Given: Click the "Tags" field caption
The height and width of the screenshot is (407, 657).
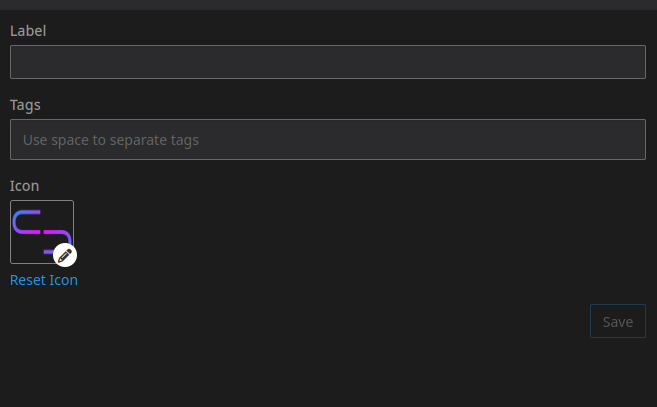Looking at the screenshot, I should 25,104.
